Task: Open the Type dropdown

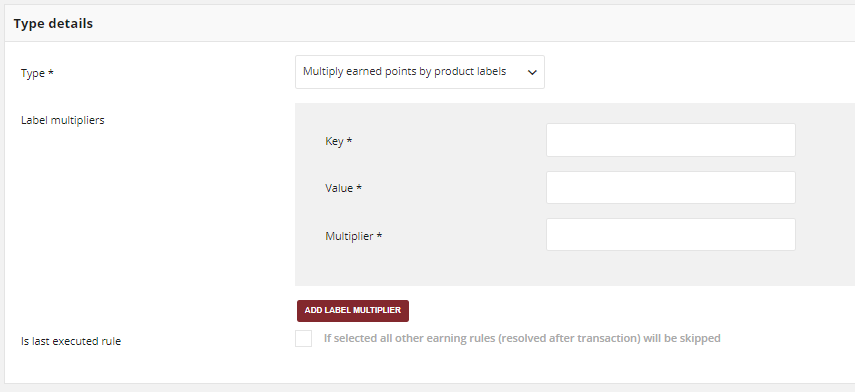Action: [x=419, y=72]
